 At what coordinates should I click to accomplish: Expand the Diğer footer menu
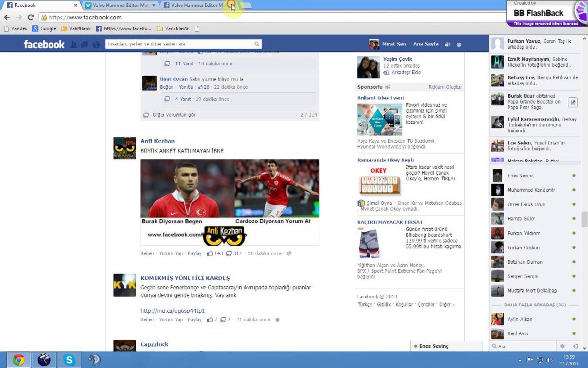click(x=447, y=304)
